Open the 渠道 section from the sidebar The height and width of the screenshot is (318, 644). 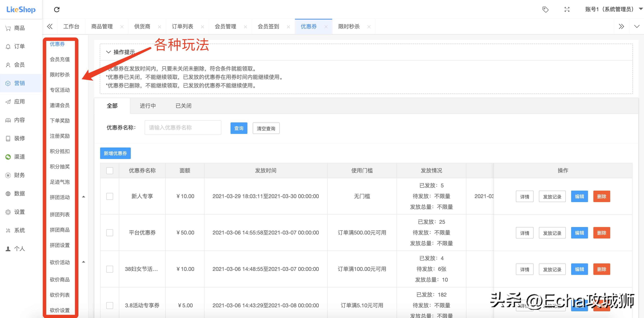(16, 156)
